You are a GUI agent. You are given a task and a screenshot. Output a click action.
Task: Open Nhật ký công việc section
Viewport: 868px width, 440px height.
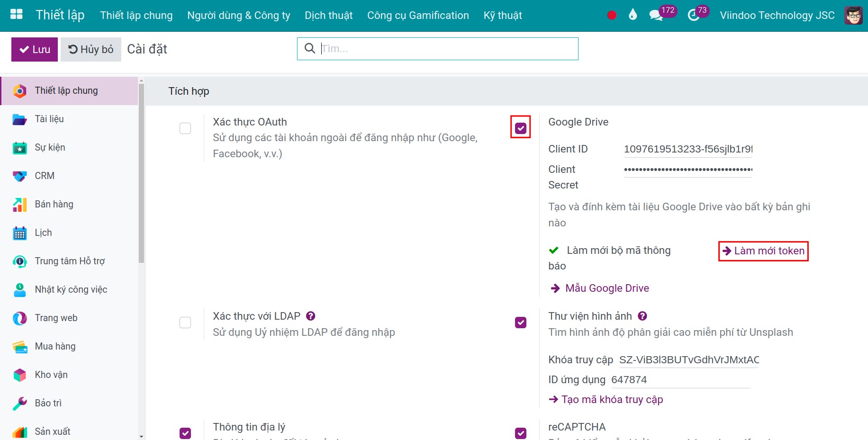[x=69, y=289]
